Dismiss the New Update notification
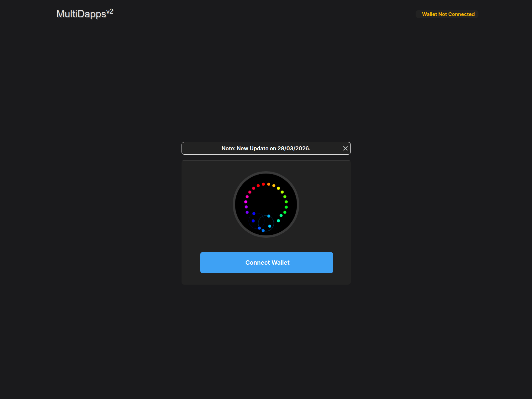 [345, 148]
